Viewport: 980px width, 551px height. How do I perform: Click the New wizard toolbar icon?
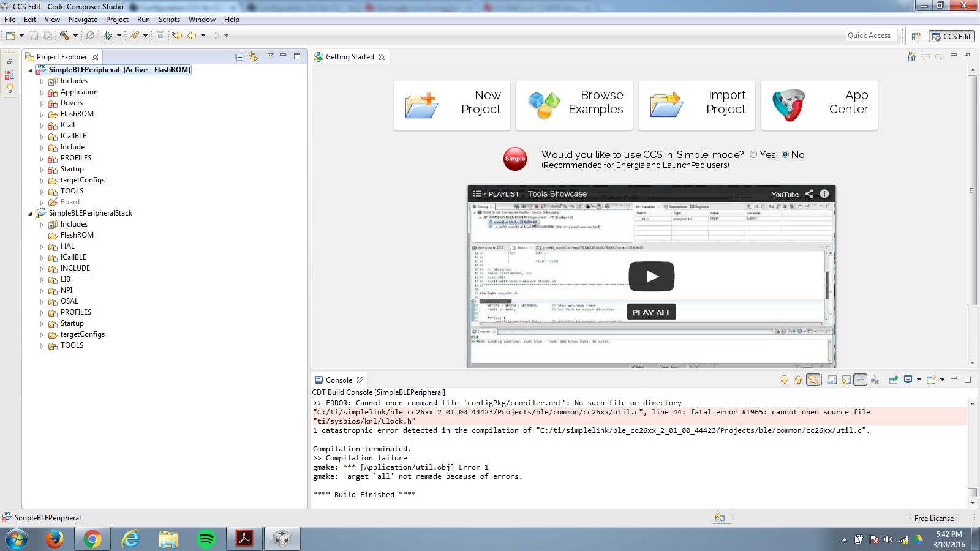point(10,36)
